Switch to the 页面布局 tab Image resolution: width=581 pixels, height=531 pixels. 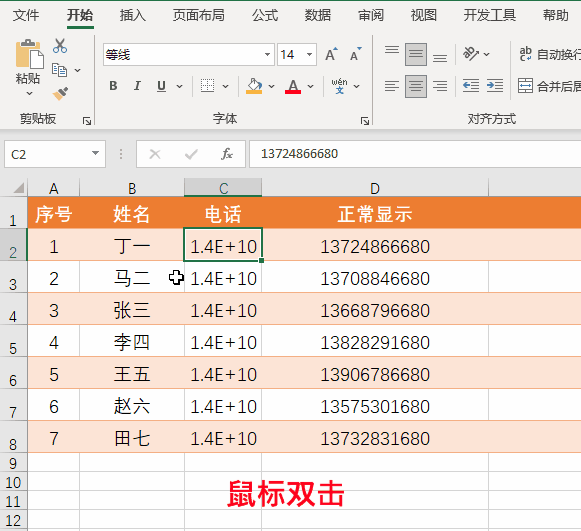[199, 15]
